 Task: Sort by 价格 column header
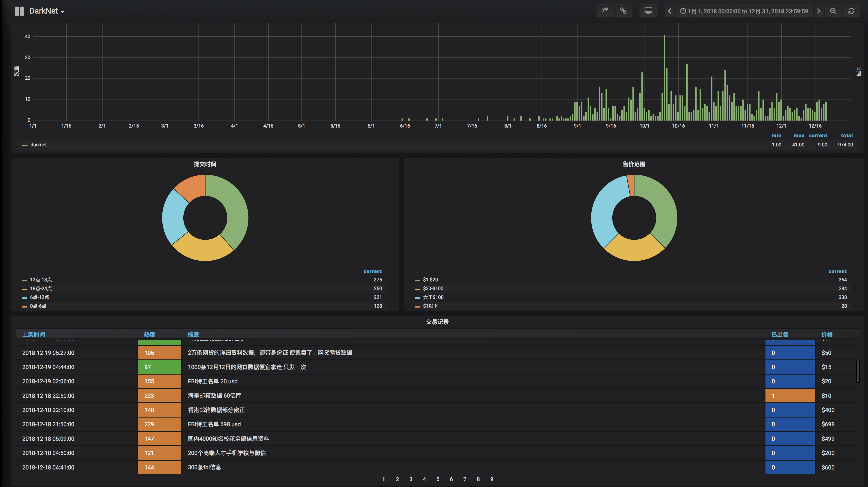pos(827,334)
